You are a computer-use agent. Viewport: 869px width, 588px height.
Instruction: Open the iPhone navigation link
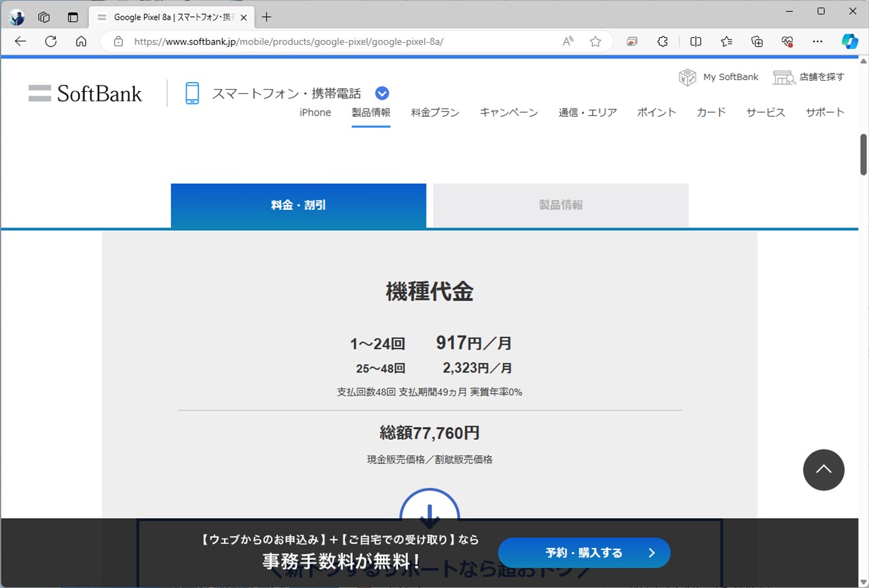315,113
